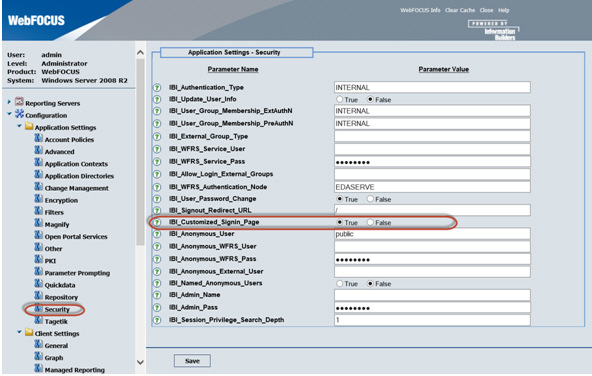Click the IBI_Anonymous_User value field
This screenshot has width=592, height=376.
click(x=432, y=234)
